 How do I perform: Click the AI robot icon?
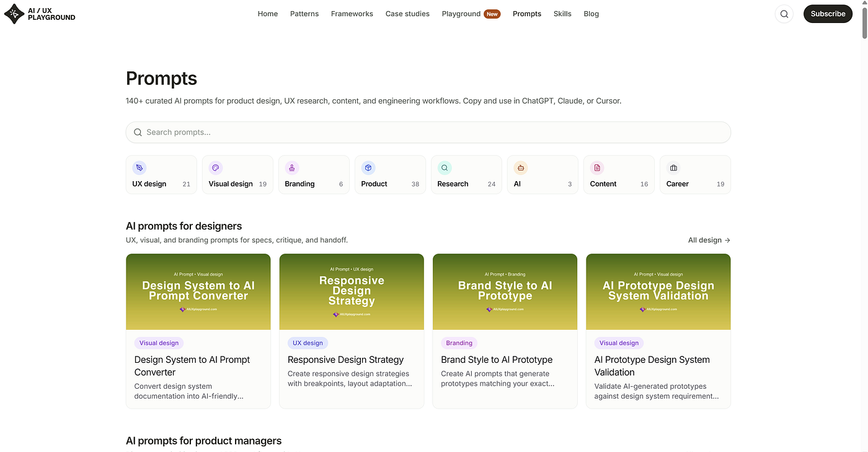click(521, 167)
